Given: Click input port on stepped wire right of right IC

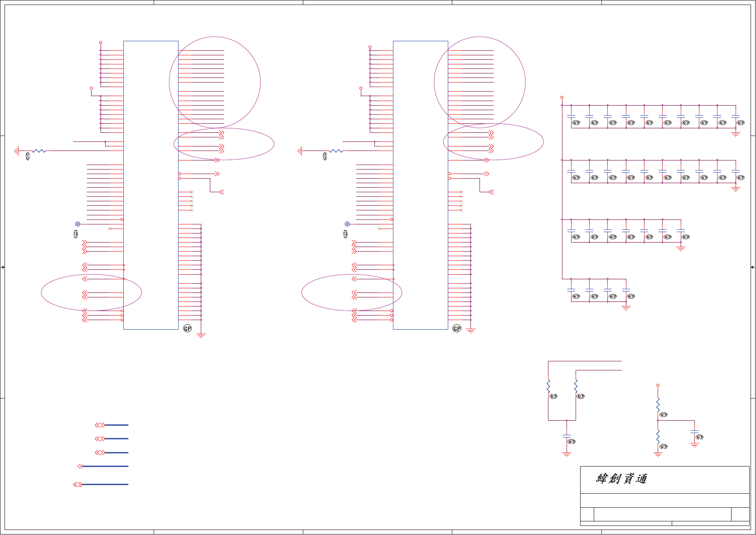Looking at the screenshot, I should [x=491, y=192].
